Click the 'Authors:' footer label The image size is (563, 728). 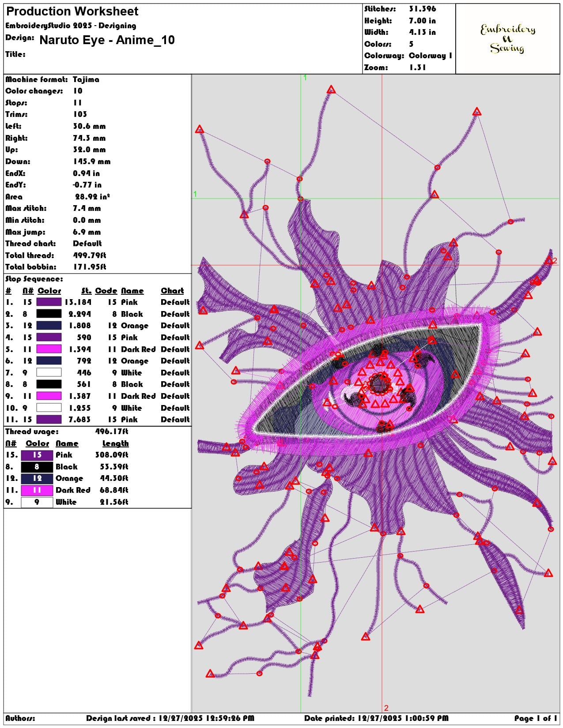[x=20, y=718]
